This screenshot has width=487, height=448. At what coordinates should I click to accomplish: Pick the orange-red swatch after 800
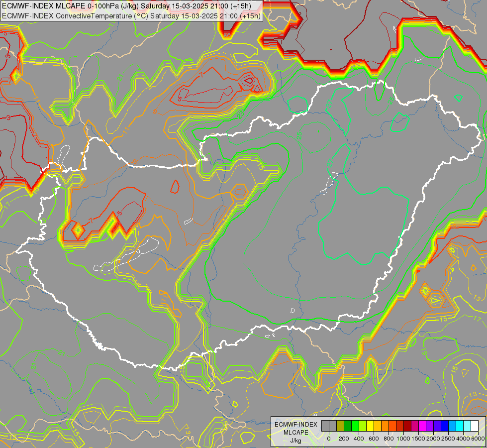click(x=392, y=426)
